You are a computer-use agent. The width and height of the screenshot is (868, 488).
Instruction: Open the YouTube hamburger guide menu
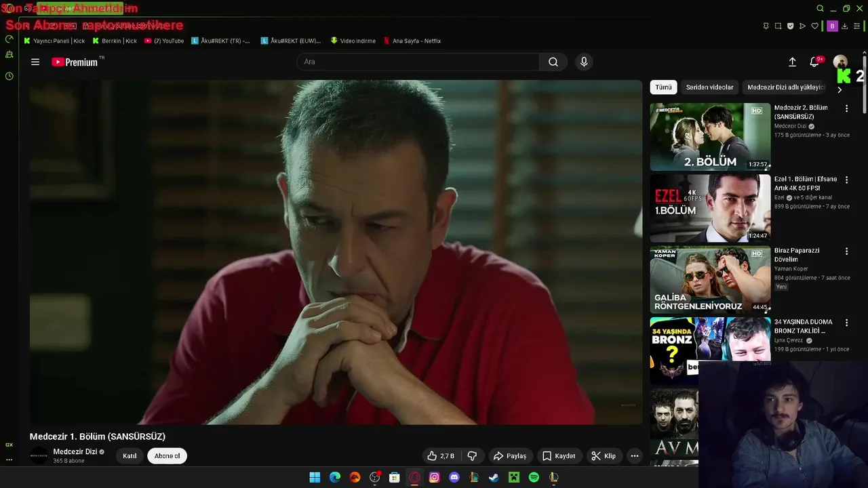35,62
